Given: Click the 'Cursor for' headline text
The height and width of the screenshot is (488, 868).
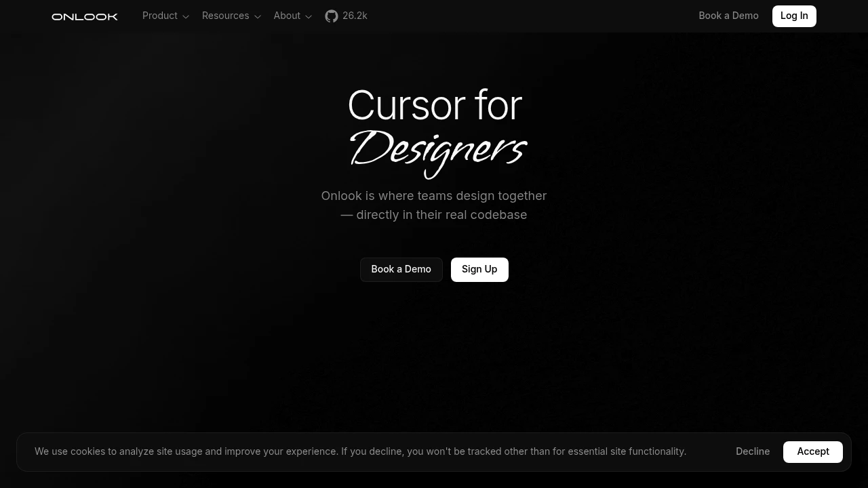Looking at the screenshot, I should [435, 106].
